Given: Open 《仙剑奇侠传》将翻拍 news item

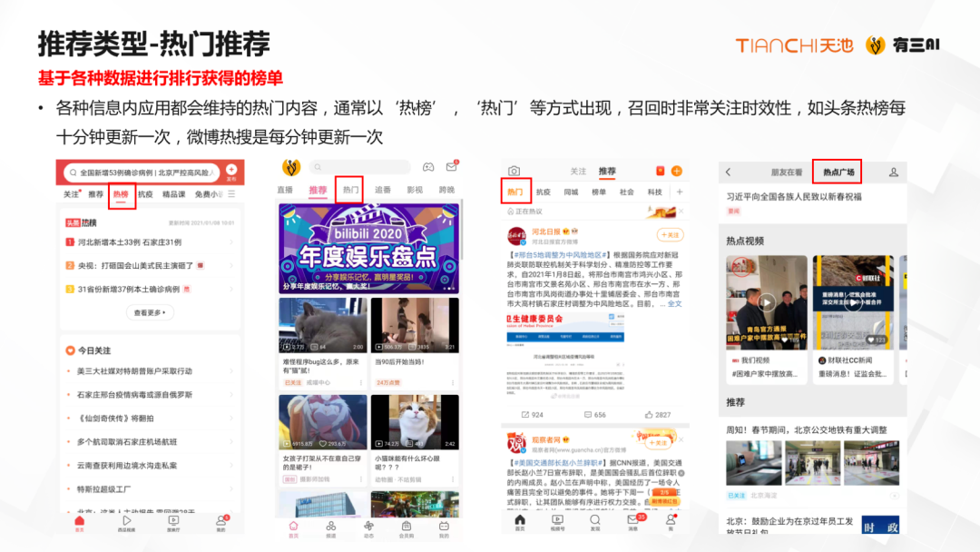Looking at the screenshot, I should (x=150, y=419).
